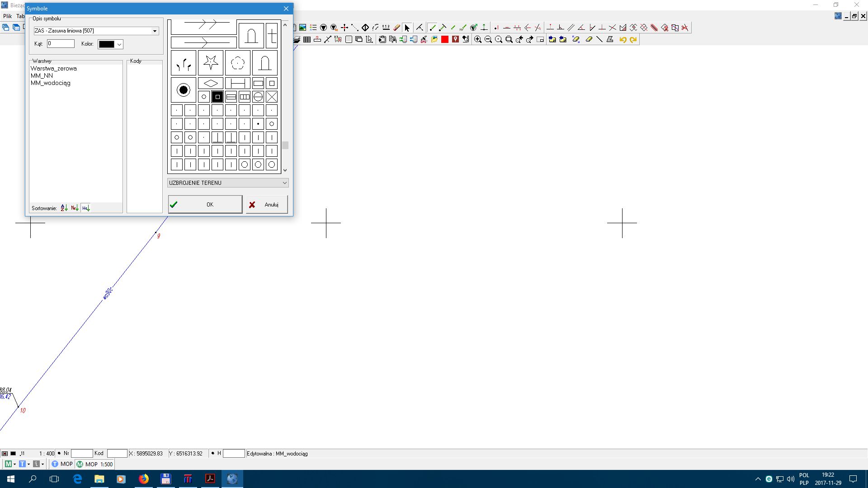Click the yellow eraser icon near undo
The image size is (868, 488).
[x=589, y=40]
